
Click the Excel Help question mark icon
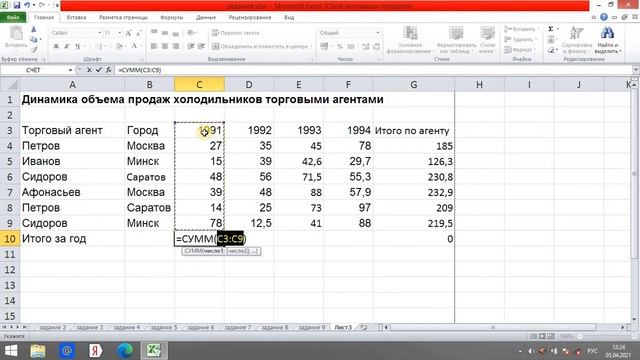[x=604, y=17]
